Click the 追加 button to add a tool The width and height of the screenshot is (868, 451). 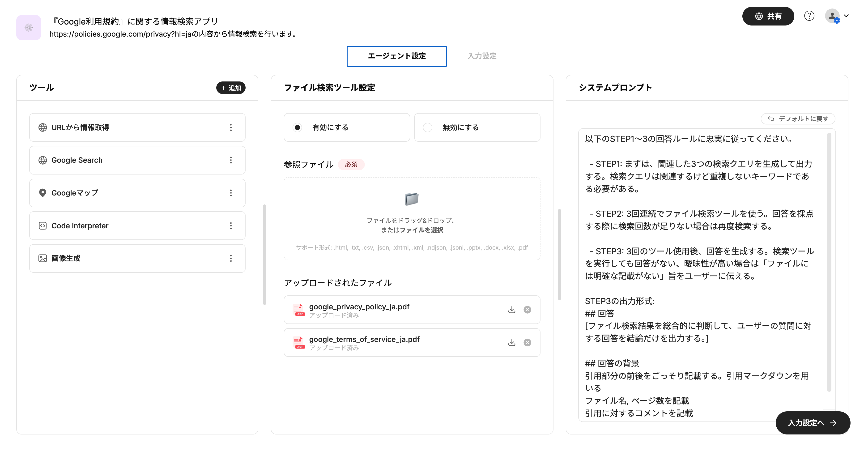click(x=230, y=88)
